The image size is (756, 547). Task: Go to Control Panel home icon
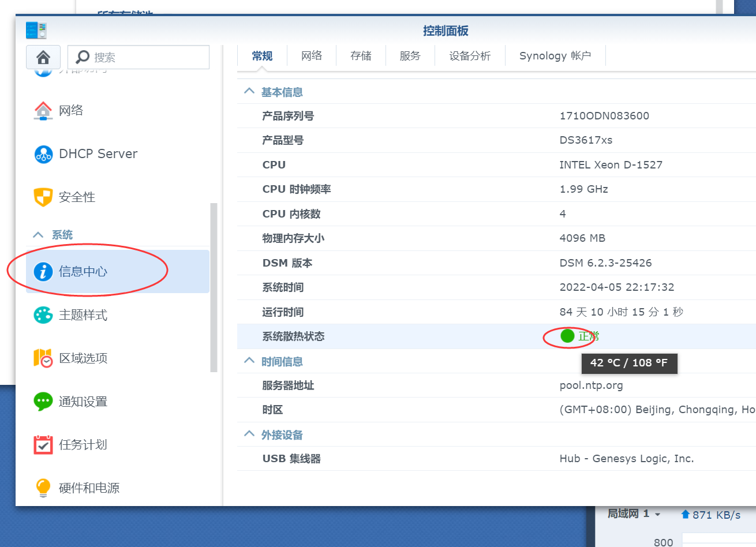point(43,57)
